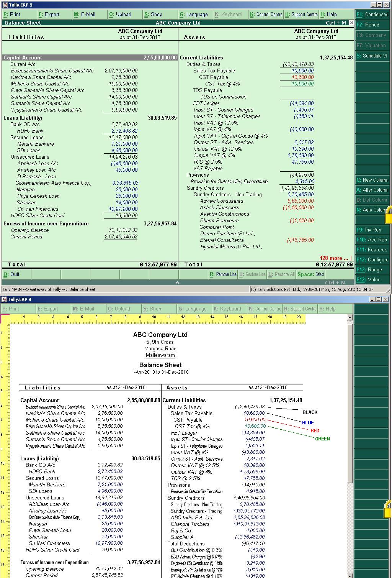
Task: Select Total Deductions row in print preview
Action: pos(186,544)
